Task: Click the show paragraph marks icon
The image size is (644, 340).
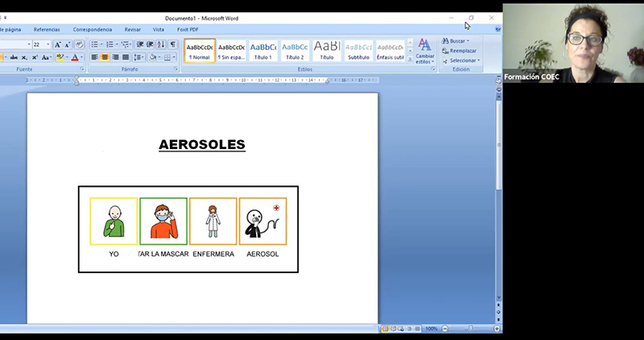Action: (x=173, y=44)
